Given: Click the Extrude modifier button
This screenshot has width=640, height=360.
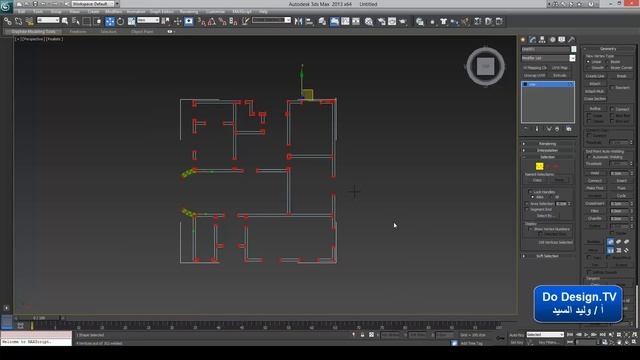Looking at the screenshot, I should tap(560, 75).
